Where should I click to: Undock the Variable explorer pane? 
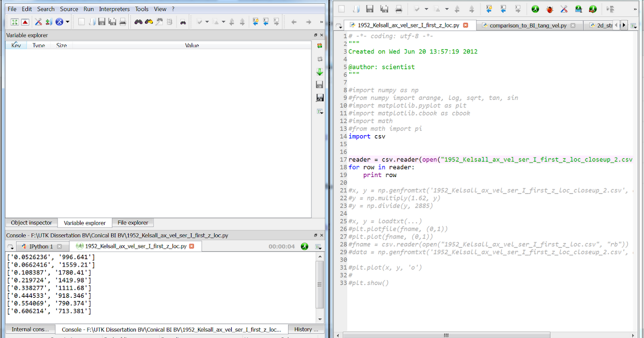click(x=316, y=35)
